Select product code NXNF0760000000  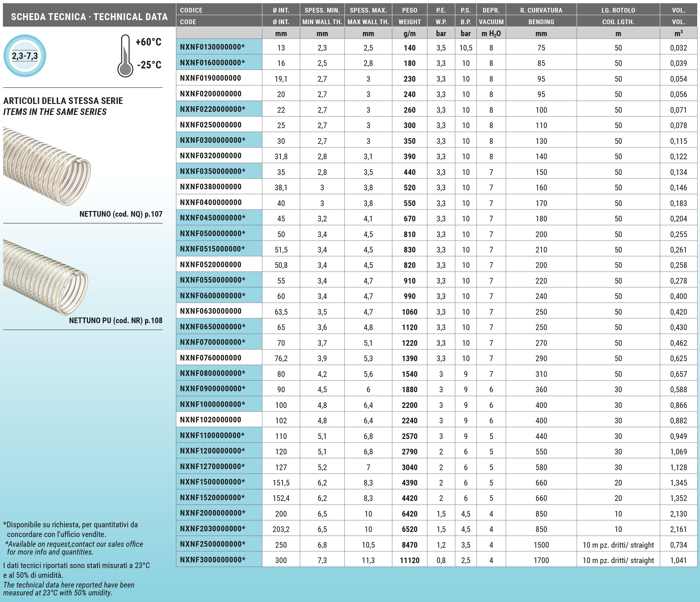click(x=210, y=358)
